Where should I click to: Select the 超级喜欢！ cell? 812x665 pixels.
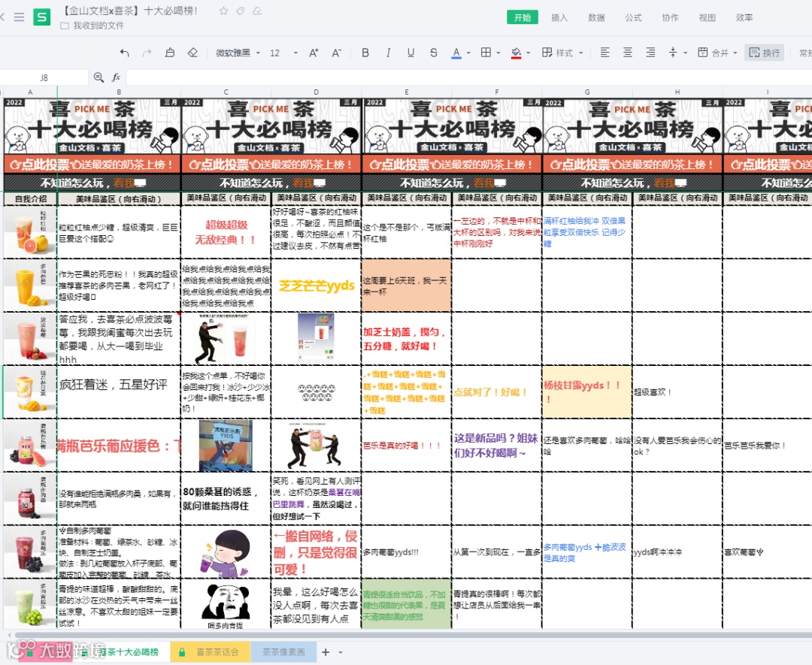(677, 392)
